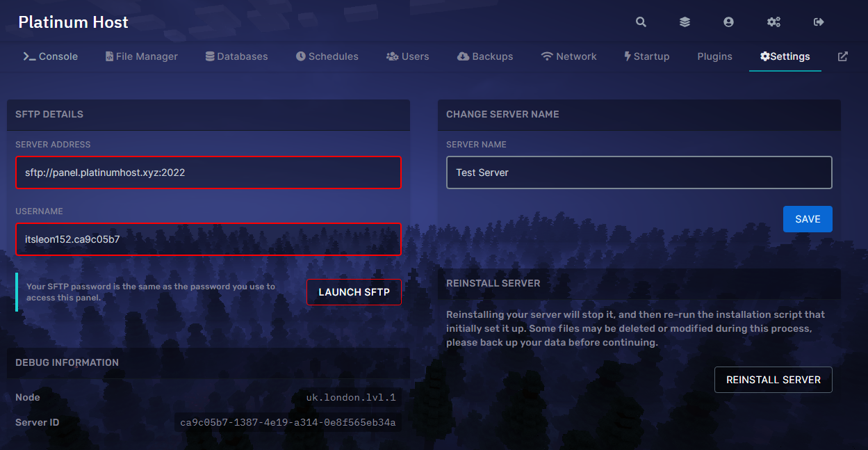The image size is (868, 450).
Task: Click the Platinum Host title
Action: [73, 22]
